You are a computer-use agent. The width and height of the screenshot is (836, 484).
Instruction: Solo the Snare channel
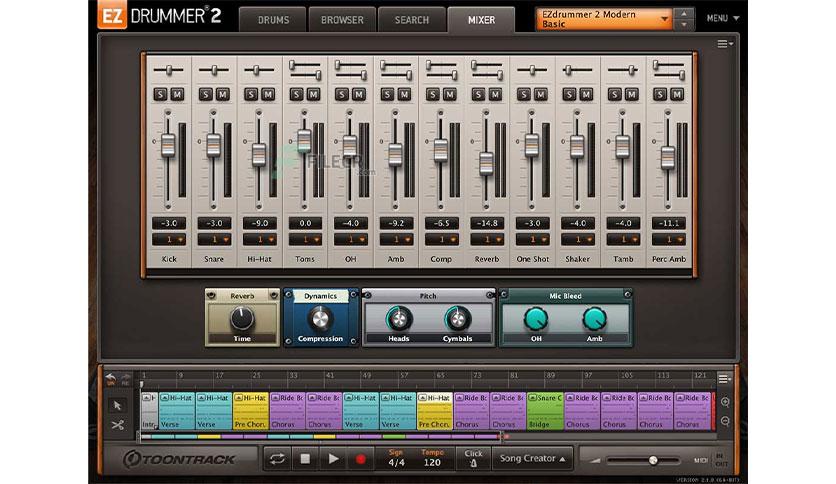(205, 94)
